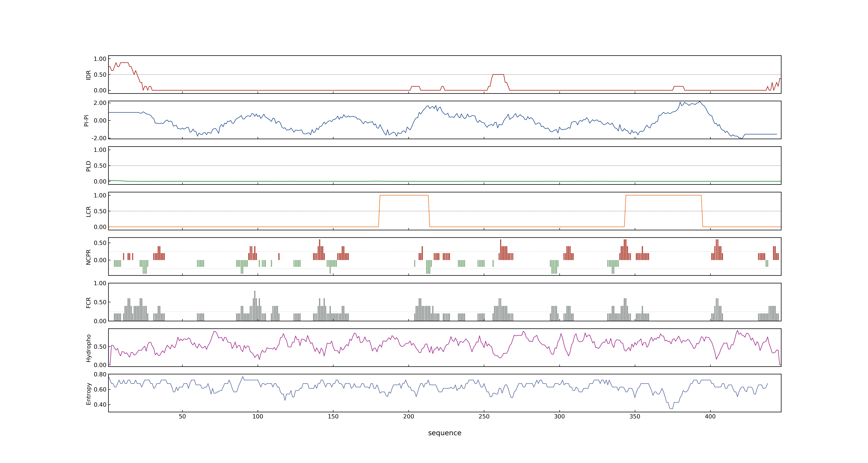Click the 0.60 tick on Entropy axis
Screen dimensions: 868x463
coord(100,390)
